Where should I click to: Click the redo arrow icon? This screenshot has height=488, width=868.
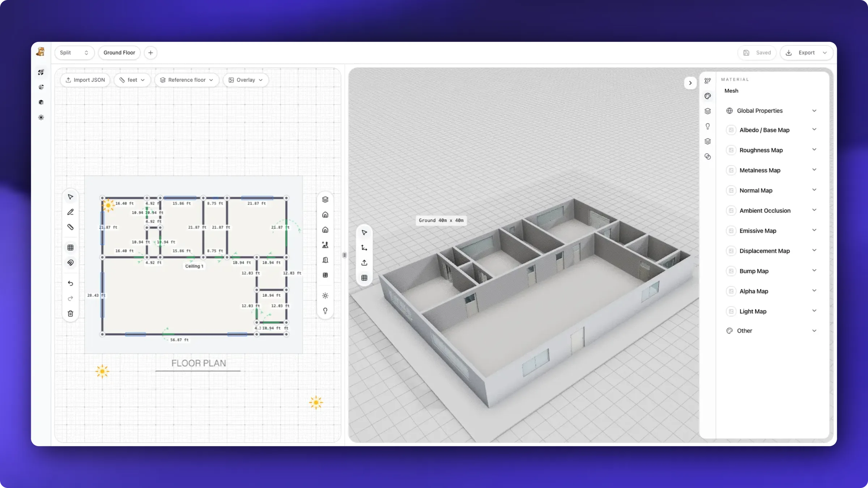(71, 298)
